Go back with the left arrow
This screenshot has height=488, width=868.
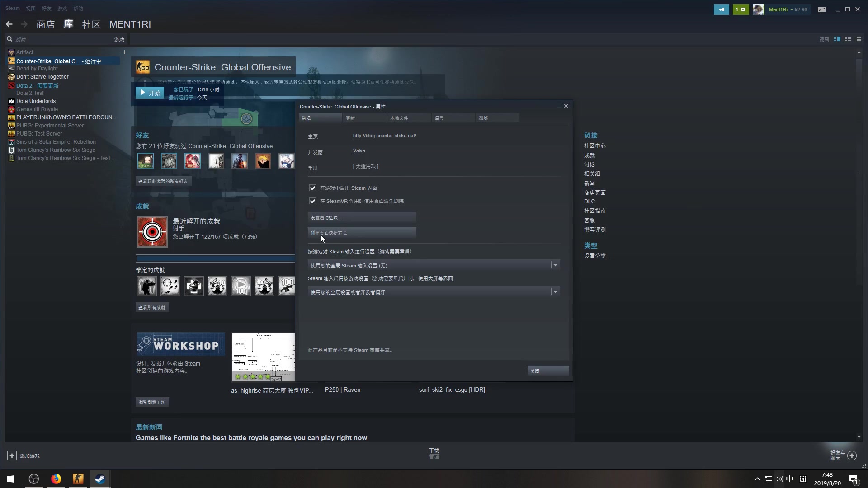pyautogui.click(x=9, y=24)
